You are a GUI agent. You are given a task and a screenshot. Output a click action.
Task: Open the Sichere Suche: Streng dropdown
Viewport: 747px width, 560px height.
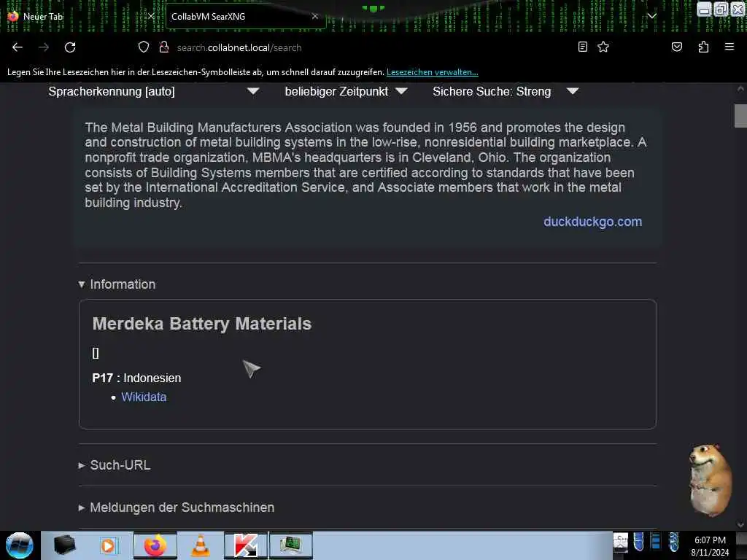506,91
